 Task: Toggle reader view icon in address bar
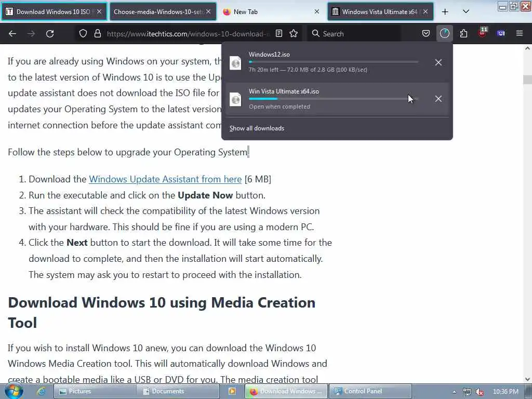point(279,34)
